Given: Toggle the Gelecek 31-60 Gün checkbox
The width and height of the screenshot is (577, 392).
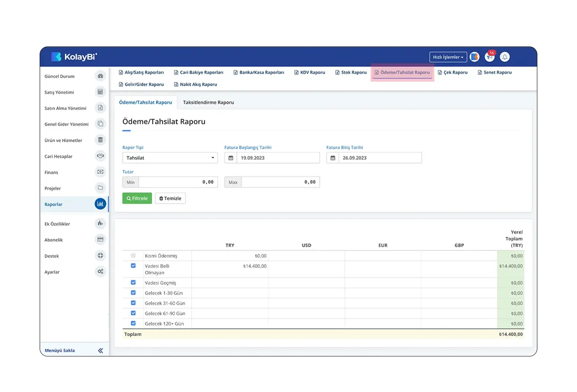Looking at the screenshot, I should pos(133,303).
